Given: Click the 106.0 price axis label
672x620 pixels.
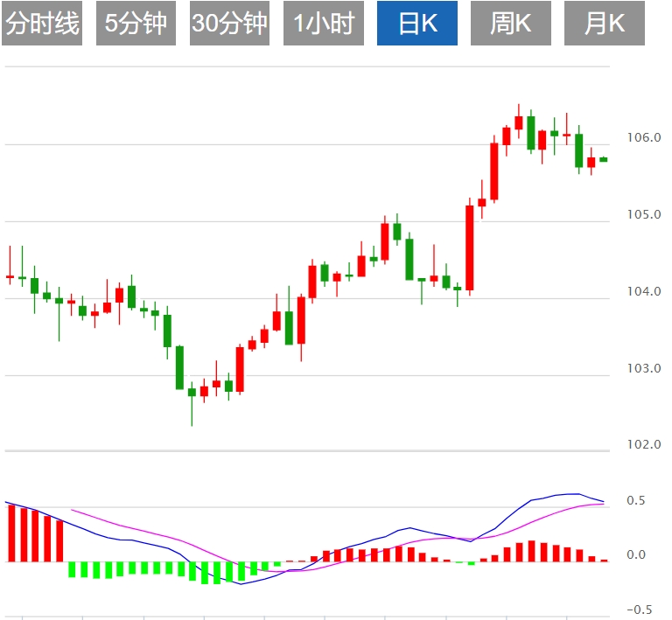Looking at the screenshot, I should point(644,137).
